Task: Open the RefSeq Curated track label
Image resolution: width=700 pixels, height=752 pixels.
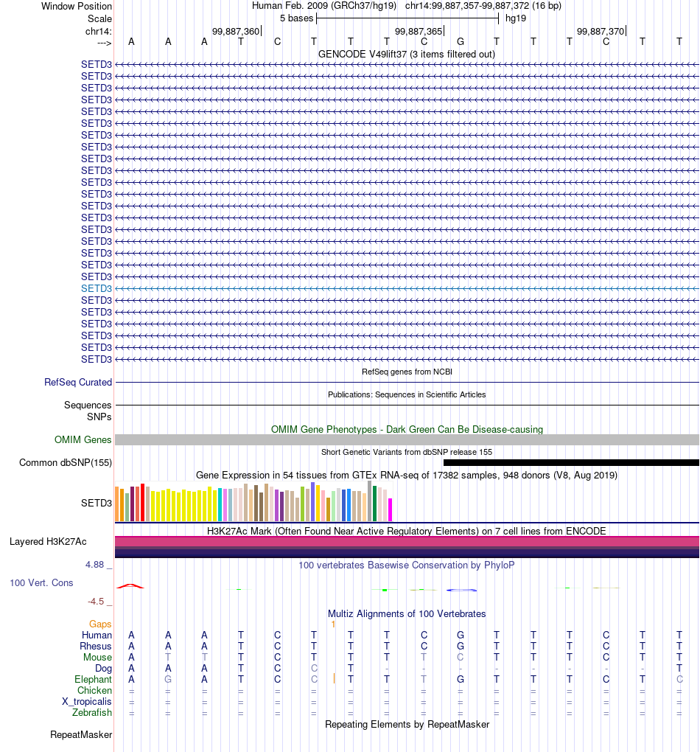Action: (78, 382)
